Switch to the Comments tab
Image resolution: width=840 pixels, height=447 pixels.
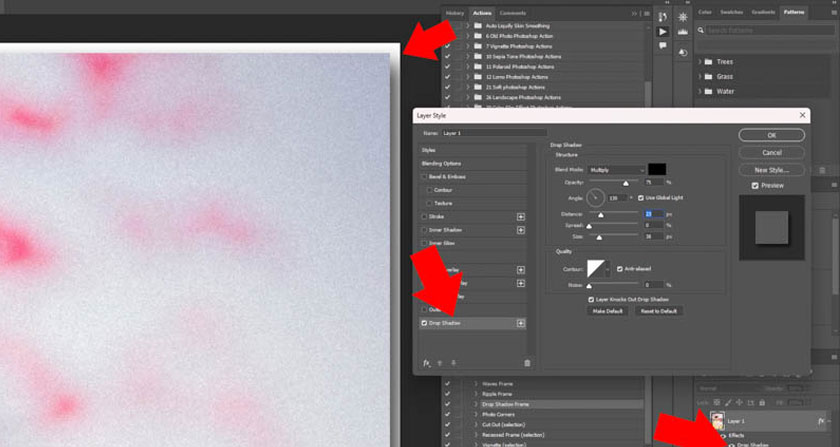[x=513, y=13]
